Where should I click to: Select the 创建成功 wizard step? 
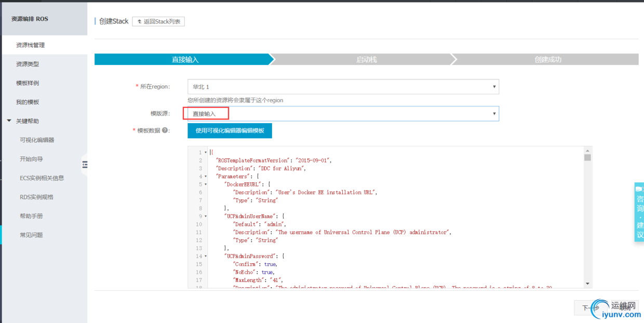click(x=548, y=60)
